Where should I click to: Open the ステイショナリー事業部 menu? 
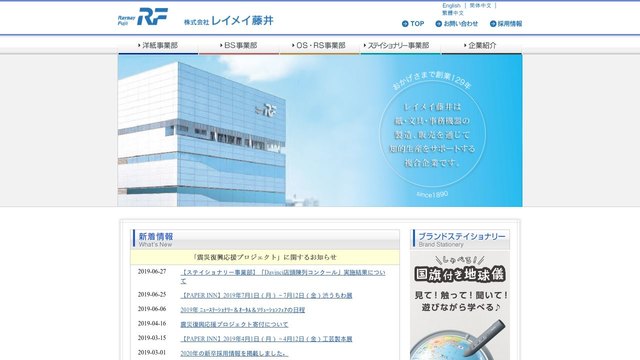400,45
